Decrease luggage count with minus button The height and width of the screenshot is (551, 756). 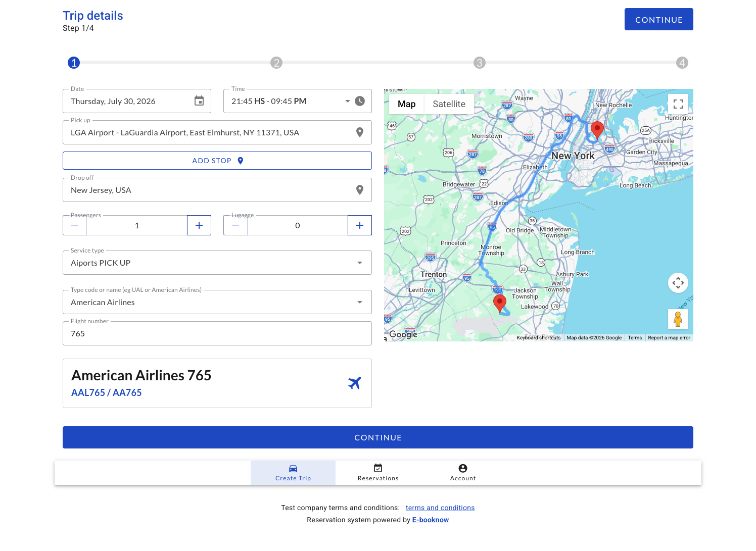pos(235,225)
